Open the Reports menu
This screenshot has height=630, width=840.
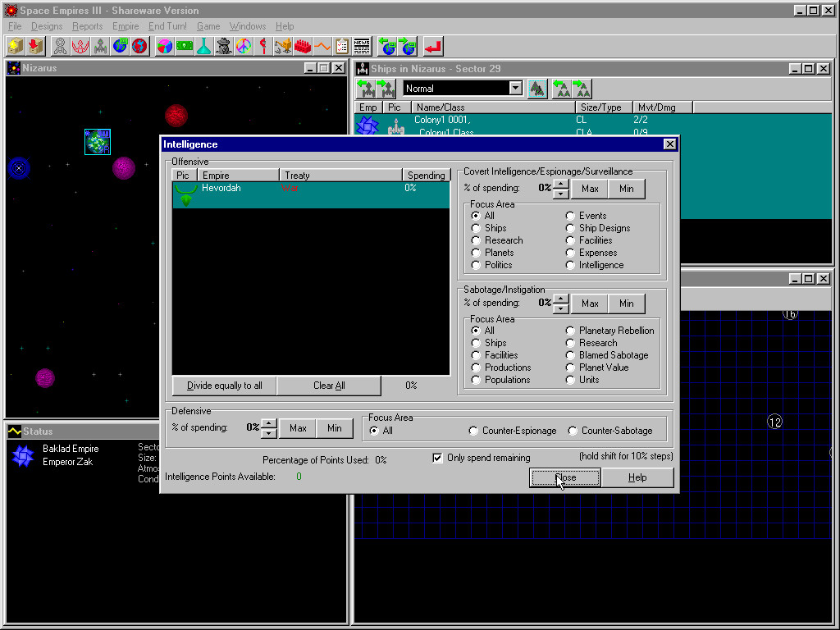(87, 26)
